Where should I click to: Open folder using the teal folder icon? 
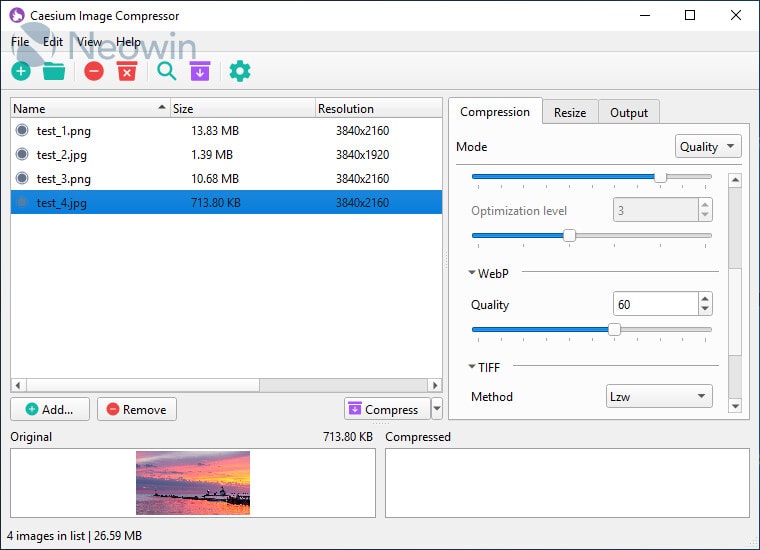click(53, 71)
